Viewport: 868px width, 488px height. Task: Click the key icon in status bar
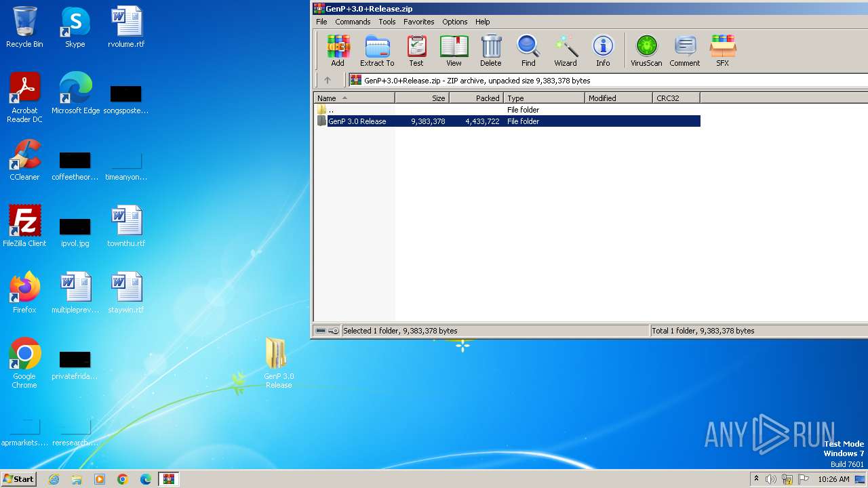(x=334, y=331)
